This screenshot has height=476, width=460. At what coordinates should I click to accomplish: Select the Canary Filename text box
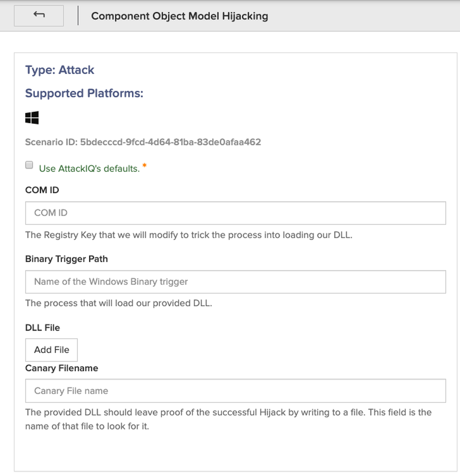tap(235, 391)
